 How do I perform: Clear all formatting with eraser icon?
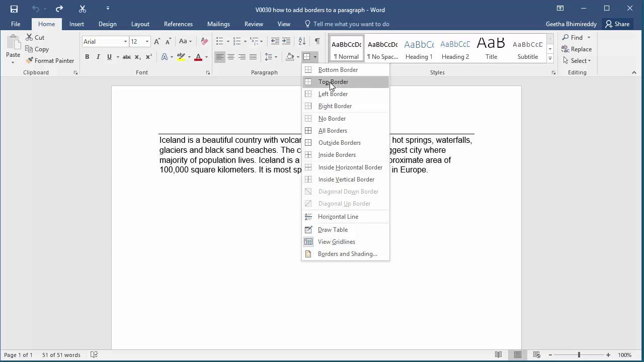(x=204, y=42)
